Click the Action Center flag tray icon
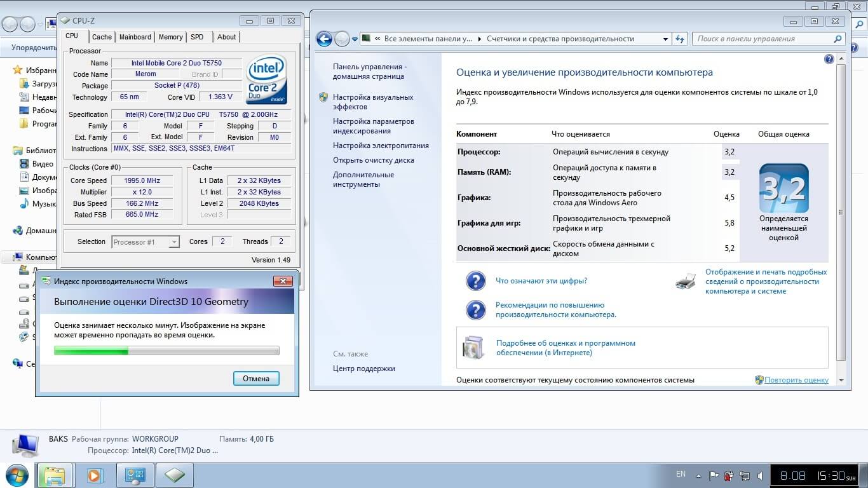This screenshot has width=868, height=488. pos(714,475)
